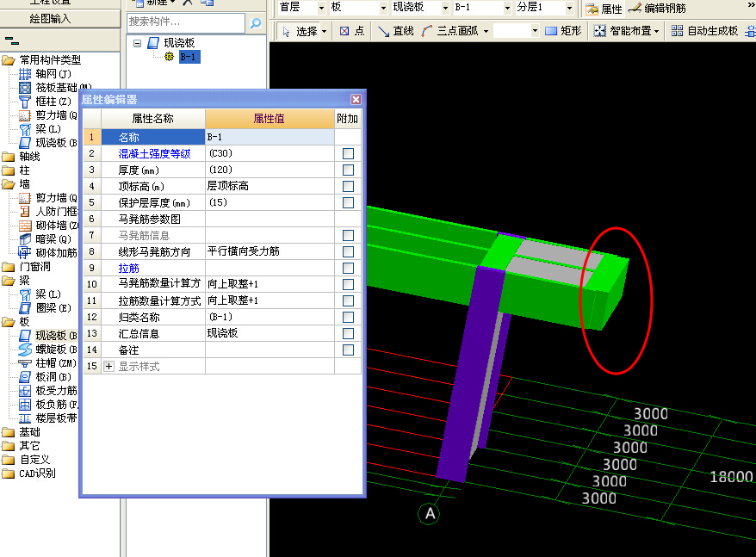This screenshot has height=557, width=756.
Task: Collapse the 现浇板 tree node
Action: click(x=138, y=43)
